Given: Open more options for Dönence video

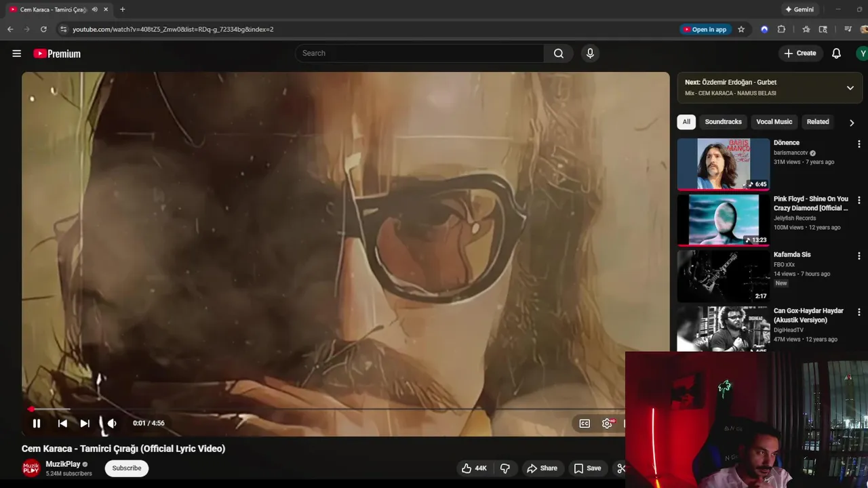Looking at the screenshot, I should point(859,144).
